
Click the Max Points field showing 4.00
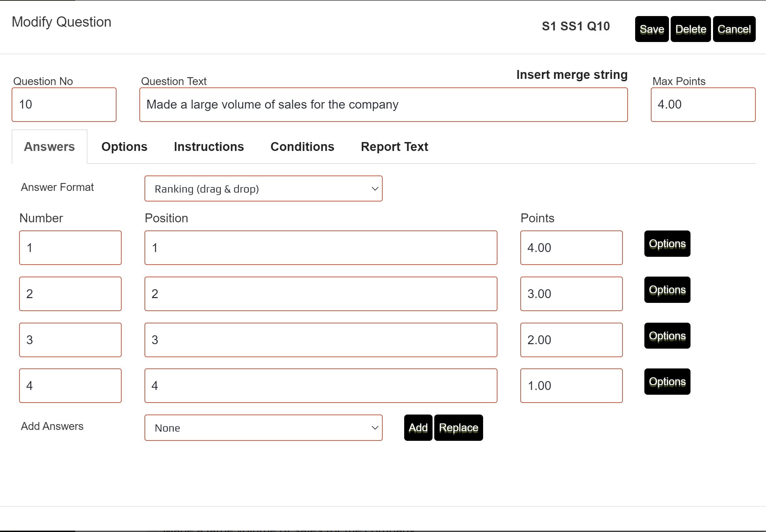pyautogui.click(x=703, y=104)
